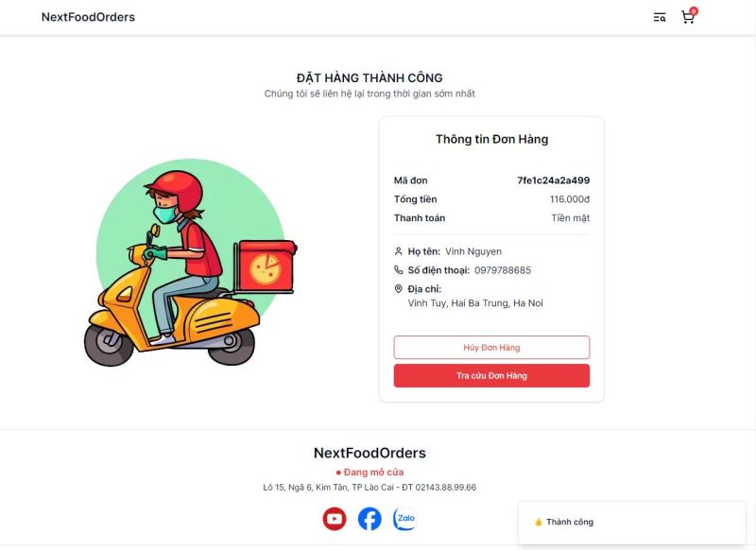This screenshot has width=756, height=550.
Task: Click the cart badge counter
Action: coord(694,11)
